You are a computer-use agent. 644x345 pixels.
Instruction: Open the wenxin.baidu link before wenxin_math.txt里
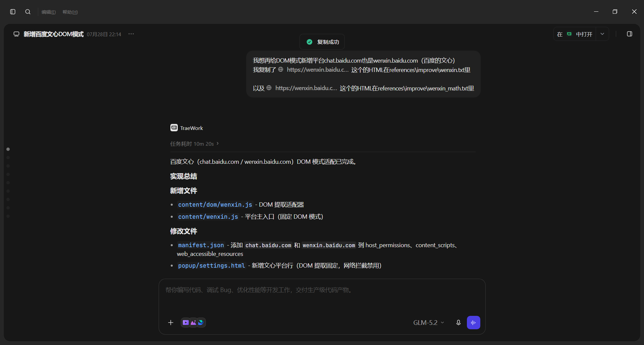tap(302, 88)
